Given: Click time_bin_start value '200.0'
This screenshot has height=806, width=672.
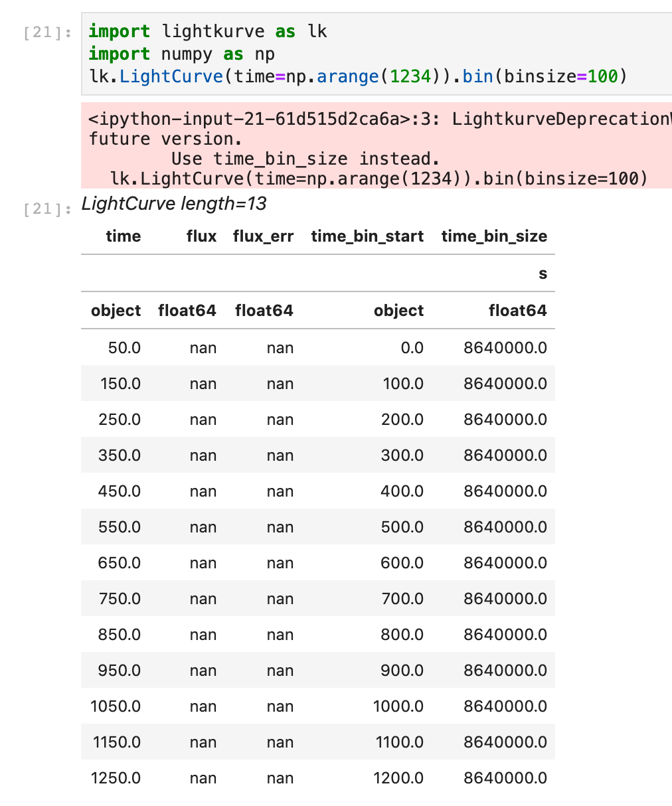Looking at the screenshot, I should [x=403, y=420].
